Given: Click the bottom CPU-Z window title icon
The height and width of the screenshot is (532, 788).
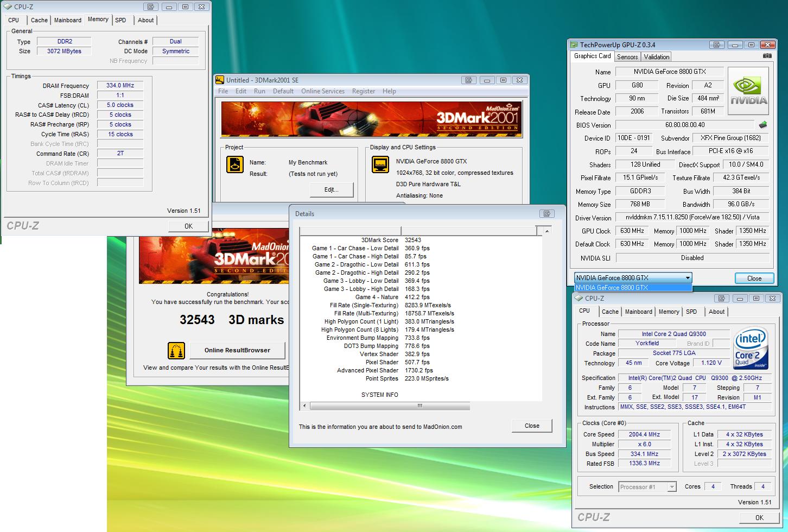Looking at the screenshot, I should 579,298.
